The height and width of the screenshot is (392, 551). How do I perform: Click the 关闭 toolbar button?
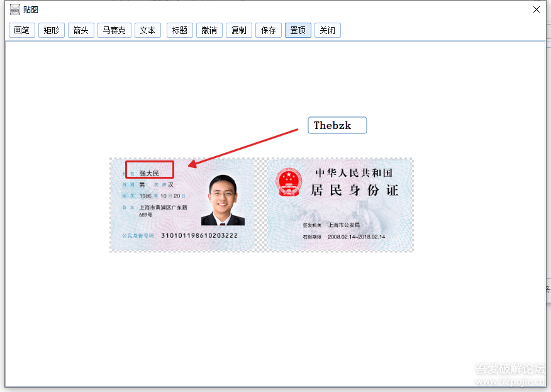328,30
